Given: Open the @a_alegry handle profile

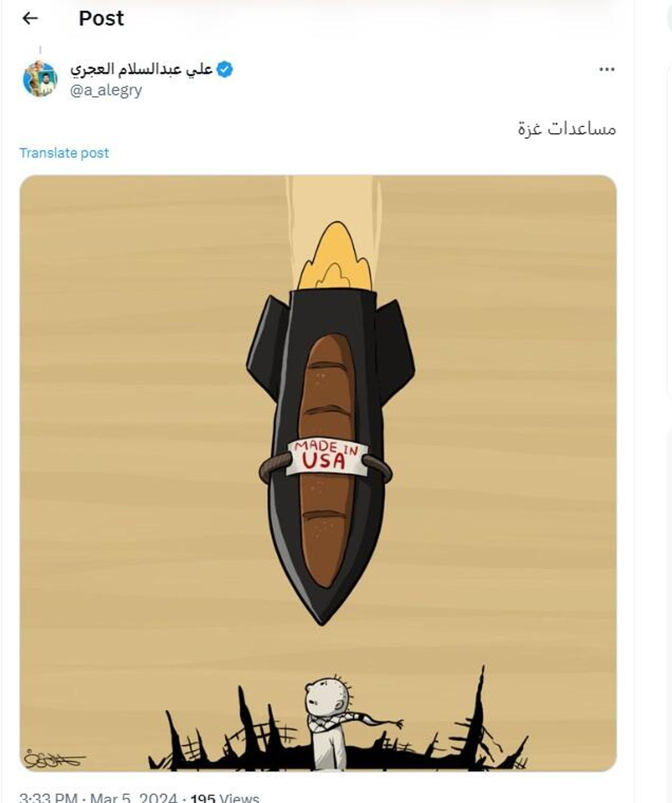Looking at the screenshot, I should (106, 91).
